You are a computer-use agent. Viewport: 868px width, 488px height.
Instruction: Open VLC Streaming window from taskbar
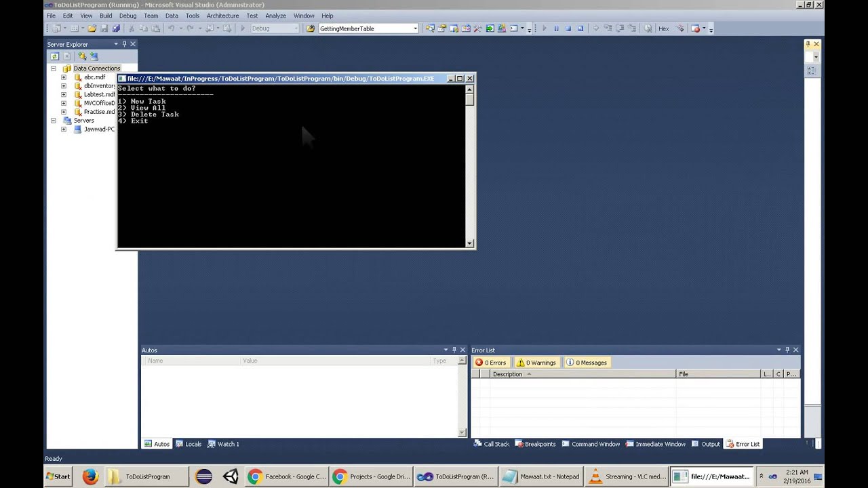(x=625, y=476)
